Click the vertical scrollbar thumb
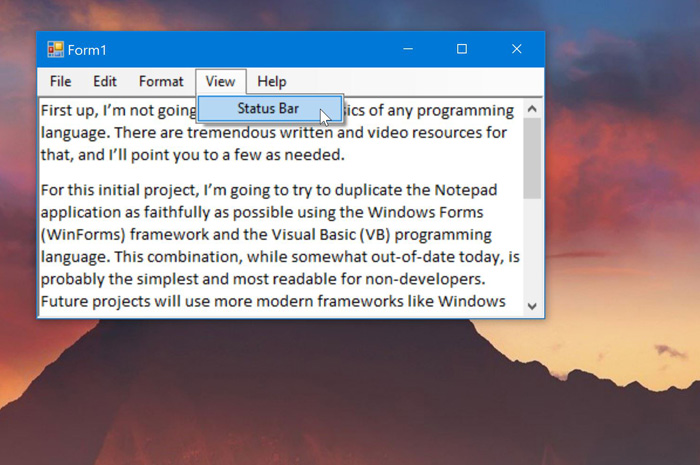The height and width of the screenshot is (465, 700). click(x=532, y=158)
